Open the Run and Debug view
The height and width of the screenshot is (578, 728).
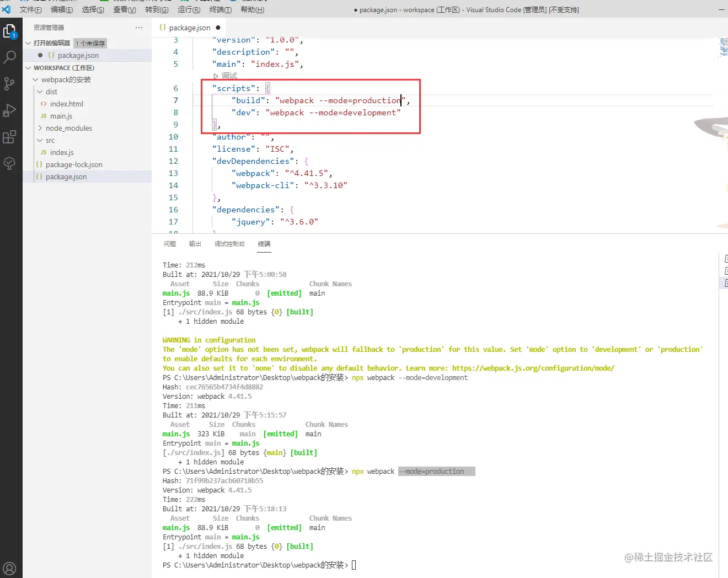click(9, 110)
